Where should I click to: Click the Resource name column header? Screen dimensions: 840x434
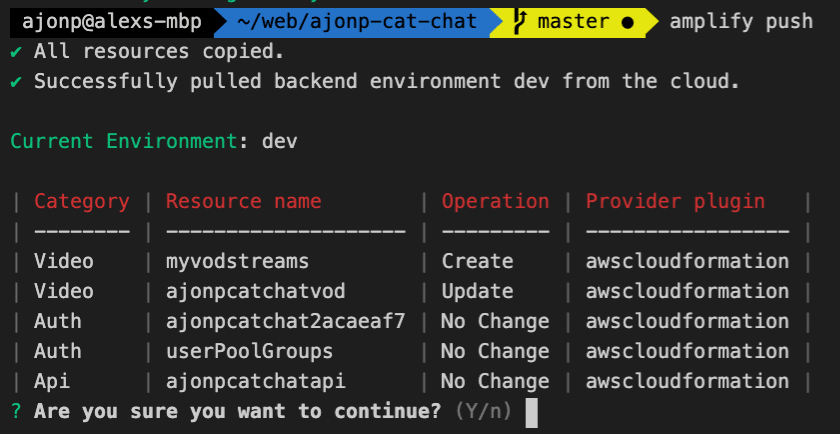tap(244, 201)
